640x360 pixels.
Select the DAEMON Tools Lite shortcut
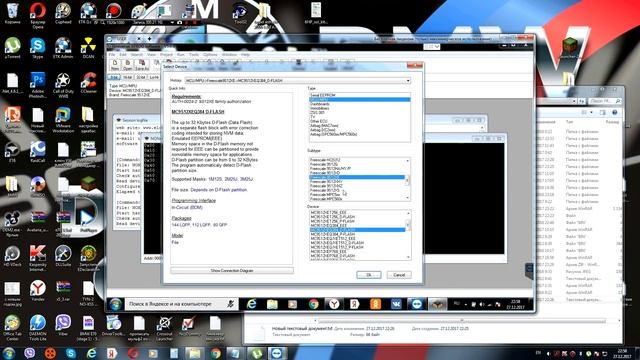pyautogui.click(x=38, y=328)
